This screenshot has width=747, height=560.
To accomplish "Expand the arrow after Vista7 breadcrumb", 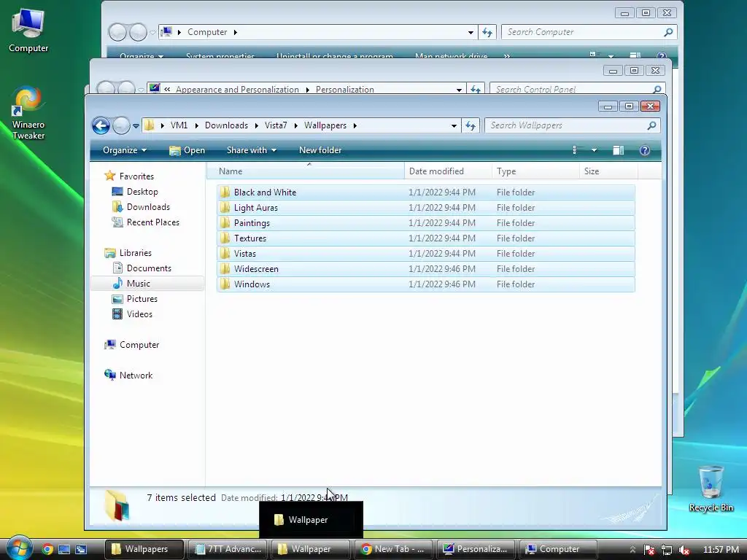I will (296, 125).
